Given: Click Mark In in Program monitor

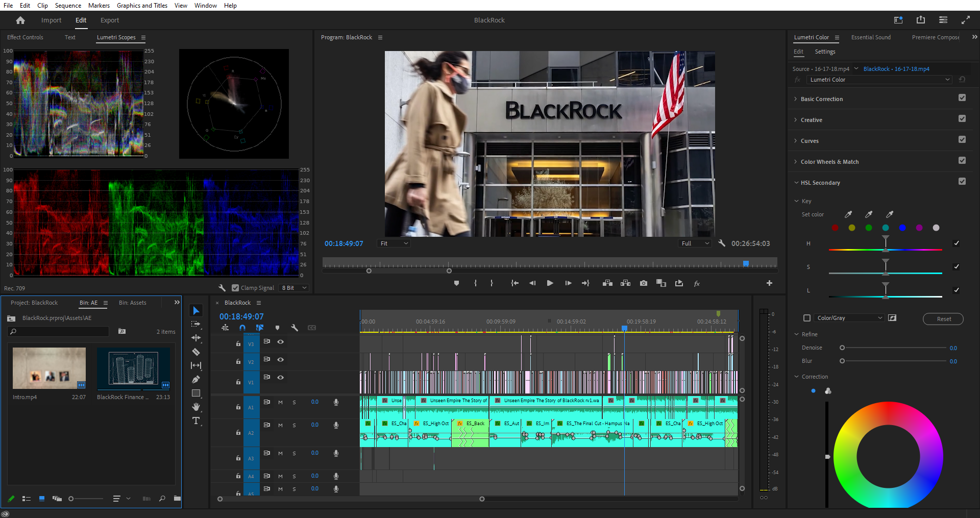Looking at the screenshot, I should [475, 283].
